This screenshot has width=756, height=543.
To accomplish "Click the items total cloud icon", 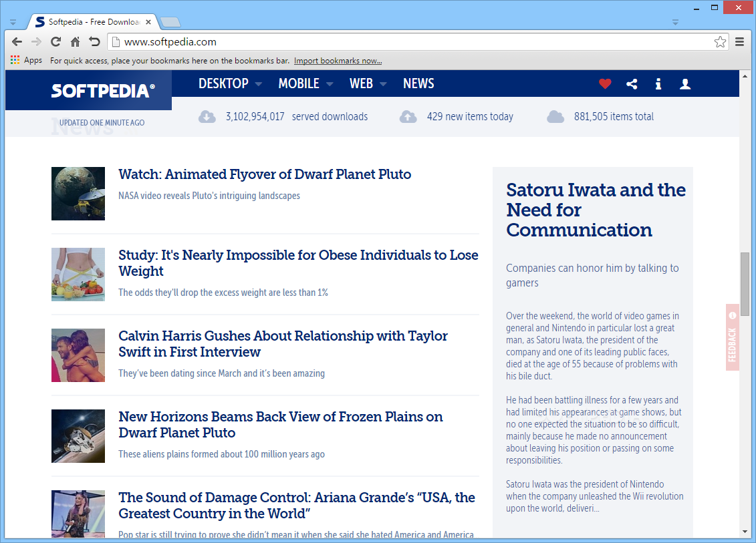I will click(555, 117).
